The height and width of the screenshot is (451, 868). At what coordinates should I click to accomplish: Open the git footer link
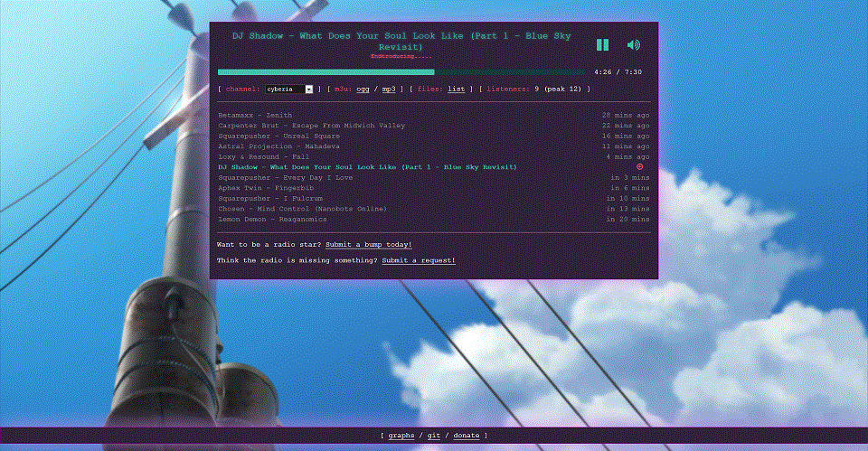tap(433, 436)
